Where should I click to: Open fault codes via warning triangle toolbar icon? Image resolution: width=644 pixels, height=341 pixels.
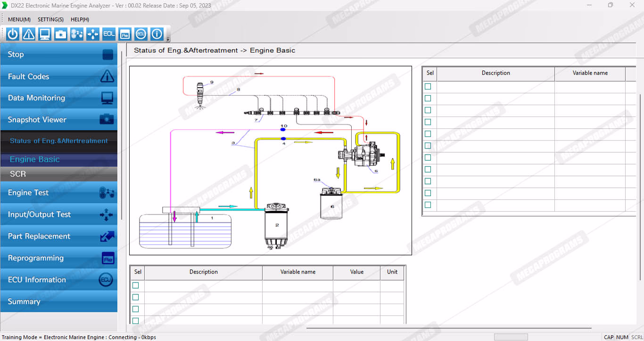coord(29,34)
